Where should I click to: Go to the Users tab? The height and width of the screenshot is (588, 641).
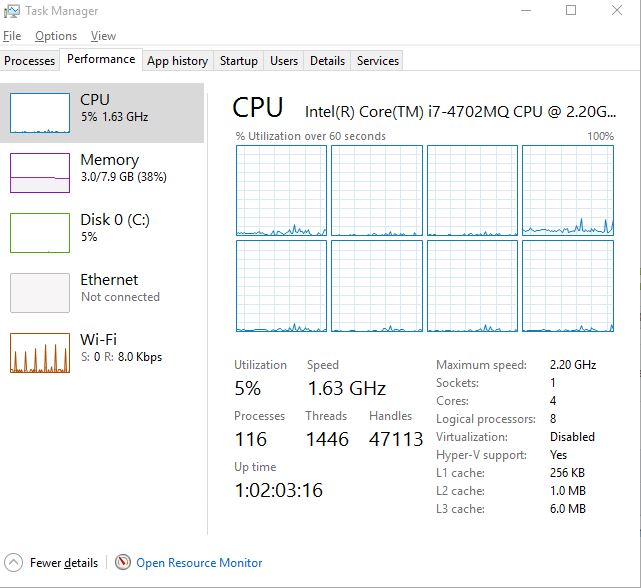(284, 61)
